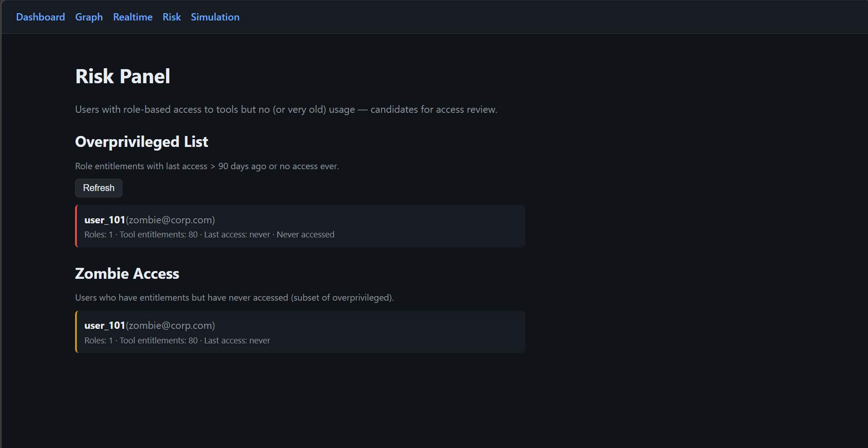Click the "candidates for access review" description
The image size is (868, 448).
point(434,110)
